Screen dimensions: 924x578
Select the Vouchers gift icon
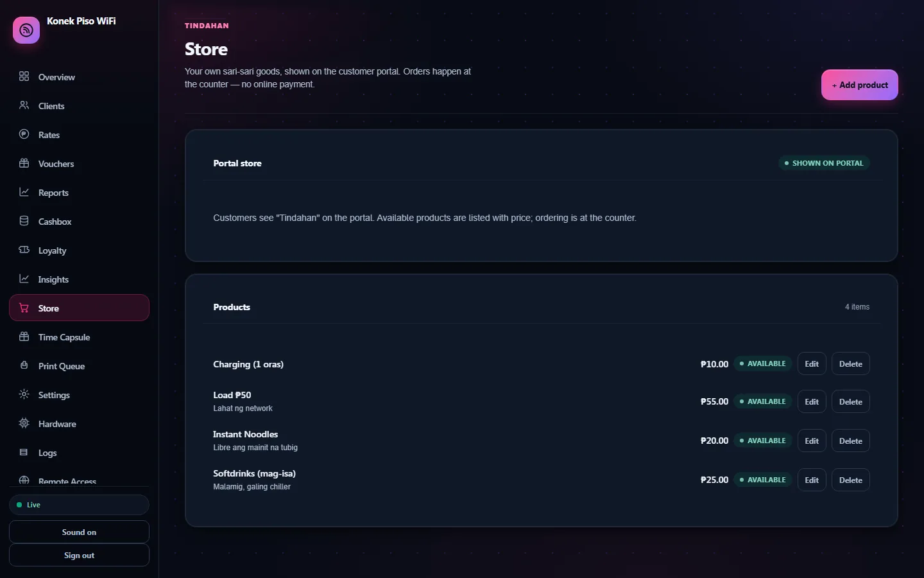(24, 163)
